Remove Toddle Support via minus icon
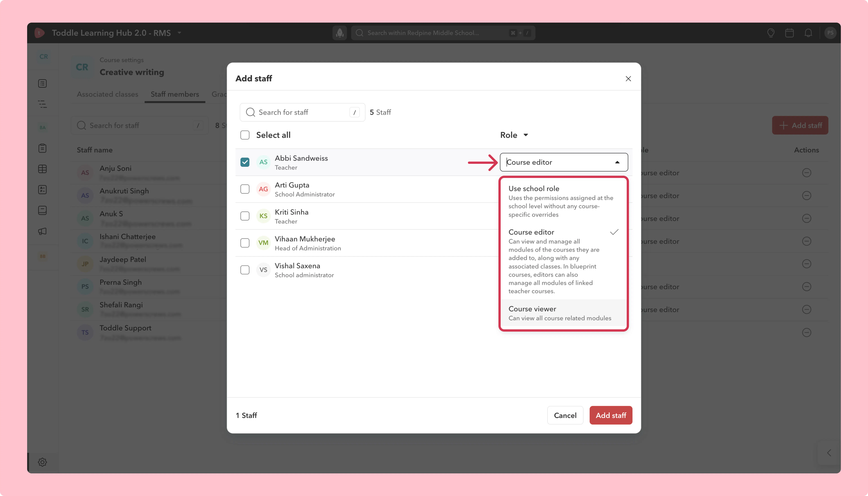This screenshot has width=868, height=496. coord(806,332)
